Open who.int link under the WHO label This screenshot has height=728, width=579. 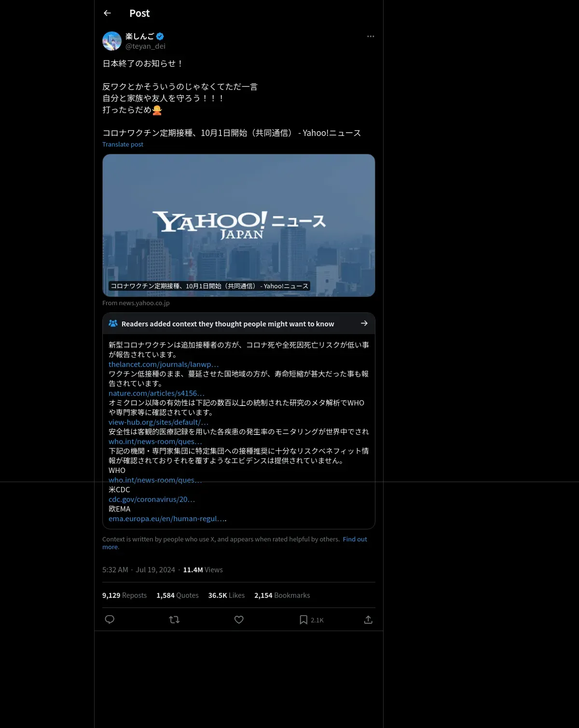(x=155, y=480)
